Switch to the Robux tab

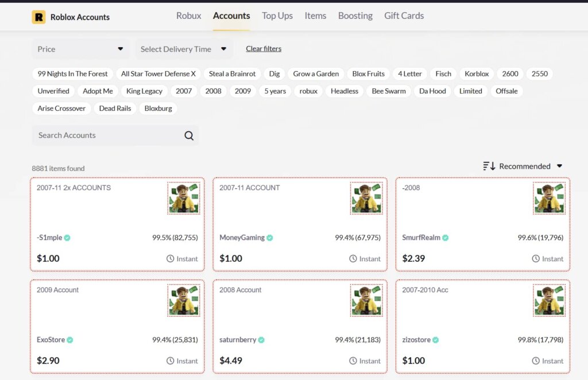click(x=188, y=16)
